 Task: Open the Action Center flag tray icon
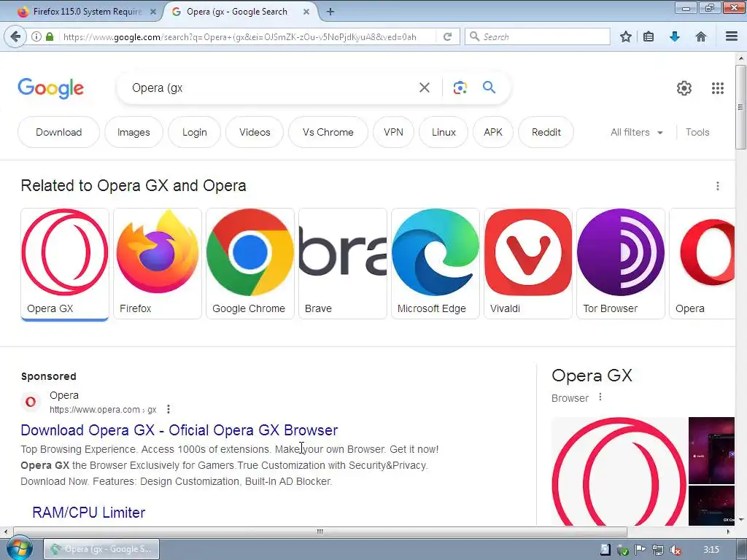[640, 550]
